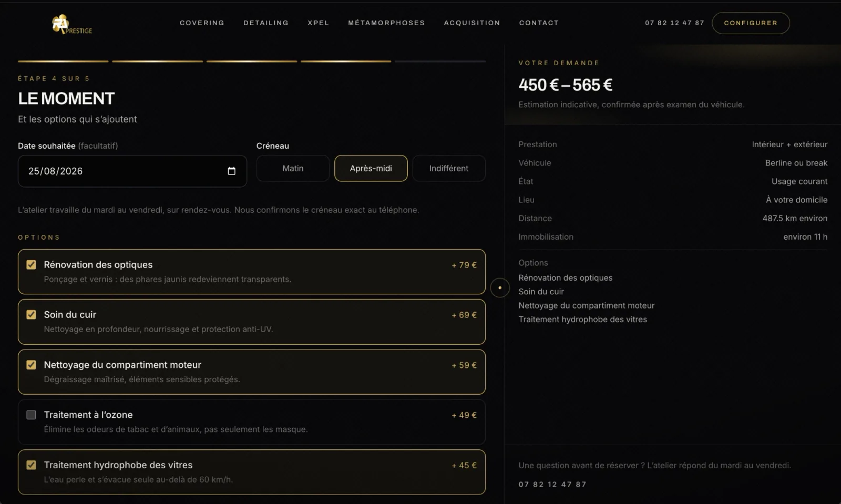Open the date picker calendar icon
The image size is (841, 504).
(x=231, y=171)
